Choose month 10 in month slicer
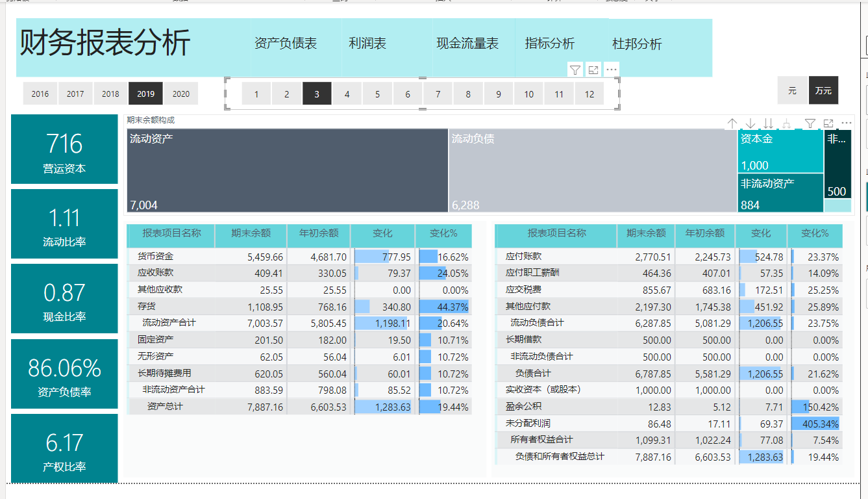Screen dimensions: 868x499 tap(529, 94)
